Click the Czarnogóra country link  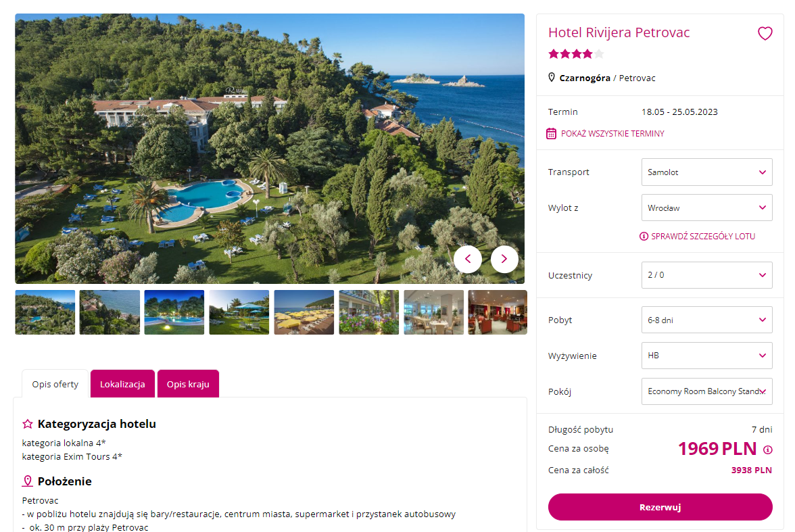pyautogui.click(x=585, y=78)
